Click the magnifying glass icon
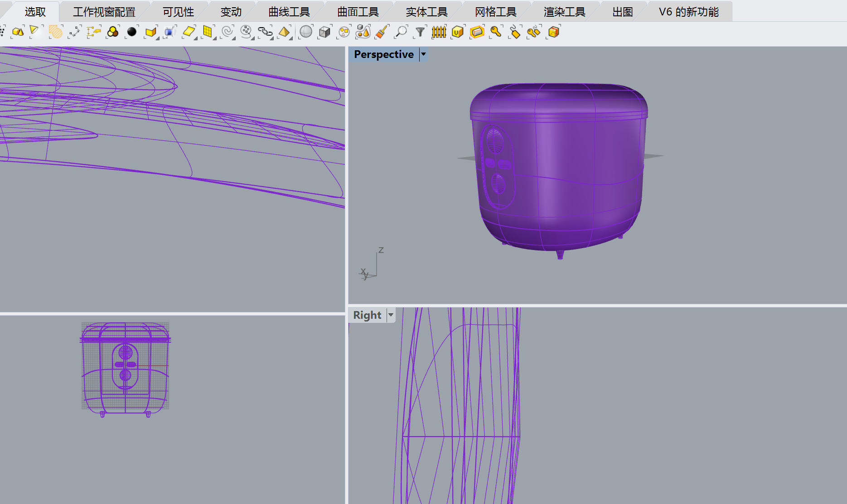The height and width of the screenshot is (504, 847). point(401,32)
